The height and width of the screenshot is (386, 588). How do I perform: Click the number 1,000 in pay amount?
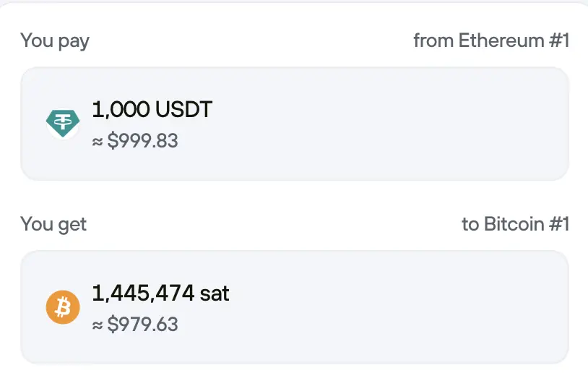[x=121, y=110]
